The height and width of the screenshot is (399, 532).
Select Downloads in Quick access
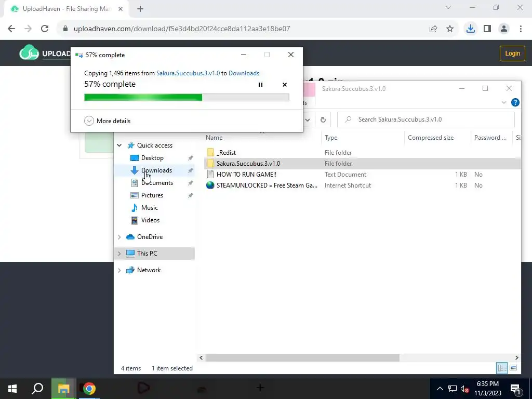point(156,170)
